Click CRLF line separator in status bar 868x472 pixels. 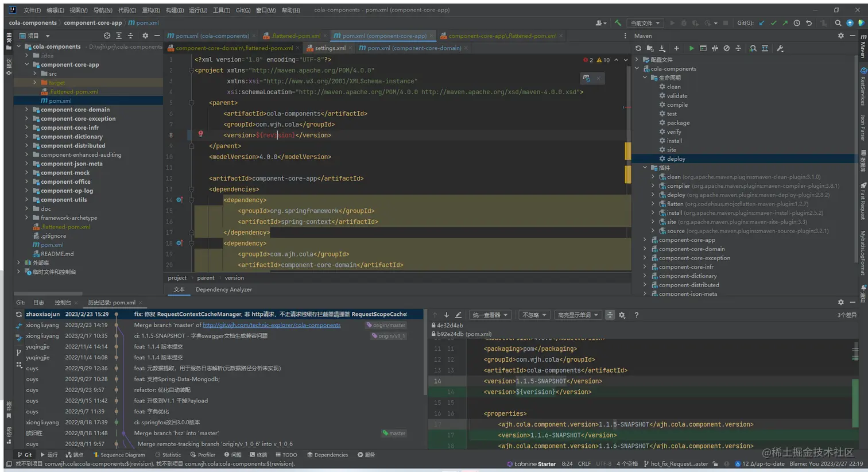(584, 463)
